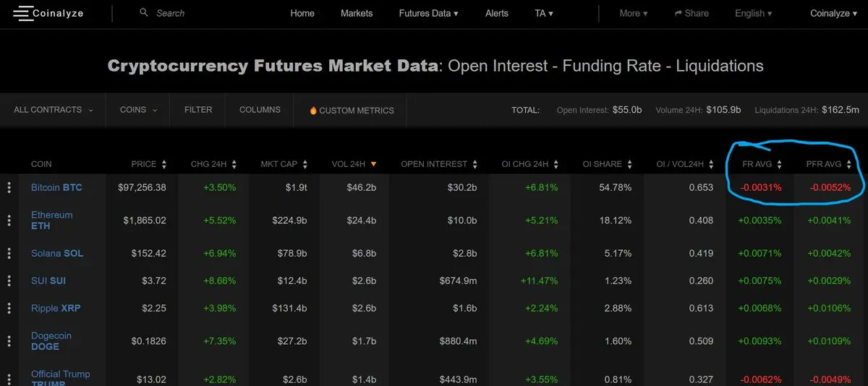
Task: Expand the ALL CONTRACTS dropdown
Action: pos(54,110)
